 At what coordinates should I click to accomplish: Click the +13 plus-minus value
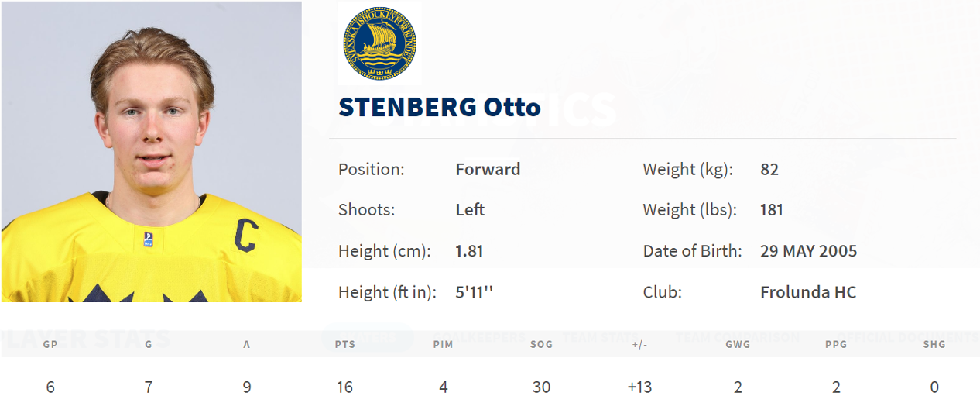[640, 387]
